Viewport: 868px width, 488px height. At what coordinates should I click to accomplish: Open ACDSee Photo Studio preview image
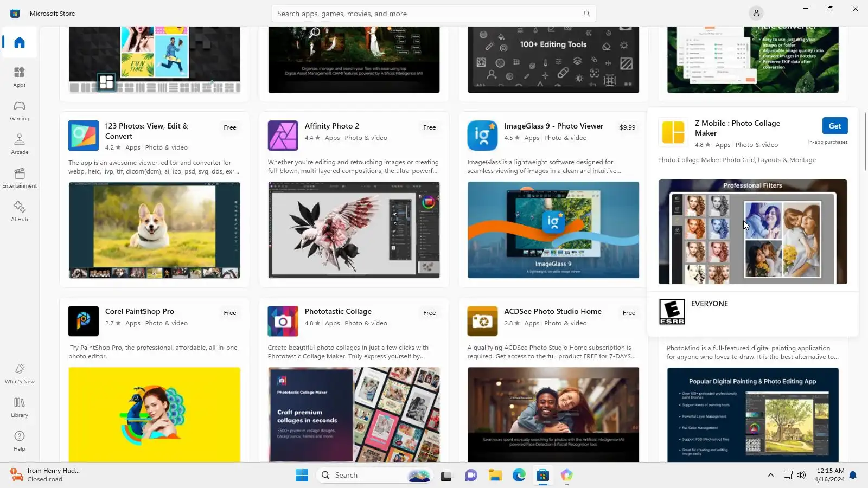[553, 415]
